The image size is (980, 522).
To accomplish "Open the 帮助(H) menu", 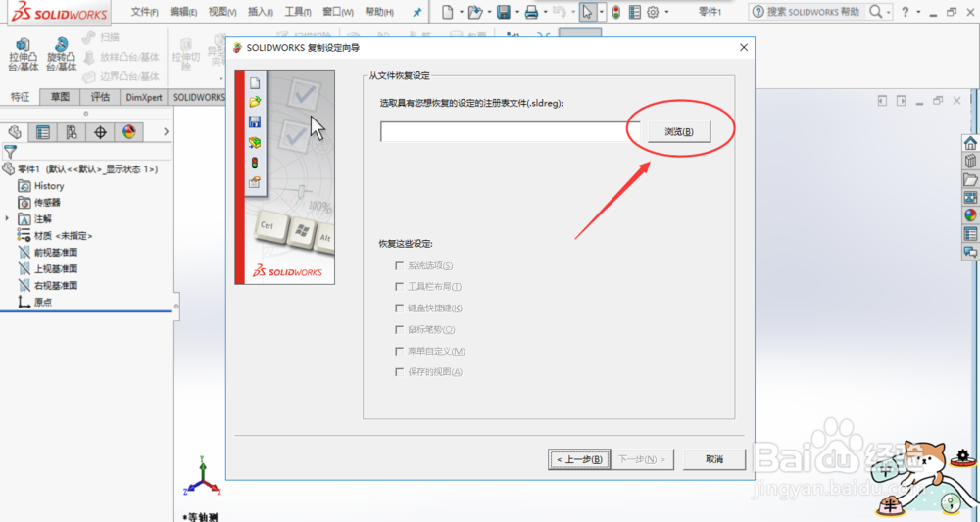I will 378,12.
